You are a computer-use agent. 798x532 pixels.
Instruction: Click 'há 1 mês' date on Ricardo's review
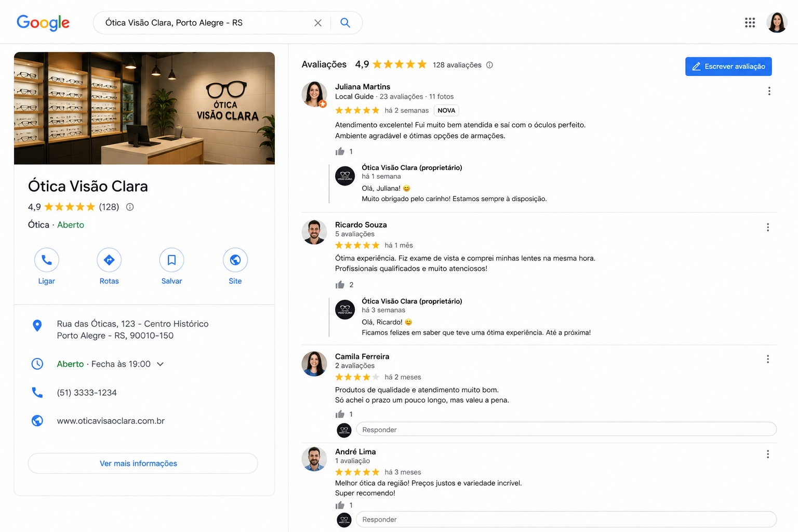pyautogui.click(x=399, y=245)
